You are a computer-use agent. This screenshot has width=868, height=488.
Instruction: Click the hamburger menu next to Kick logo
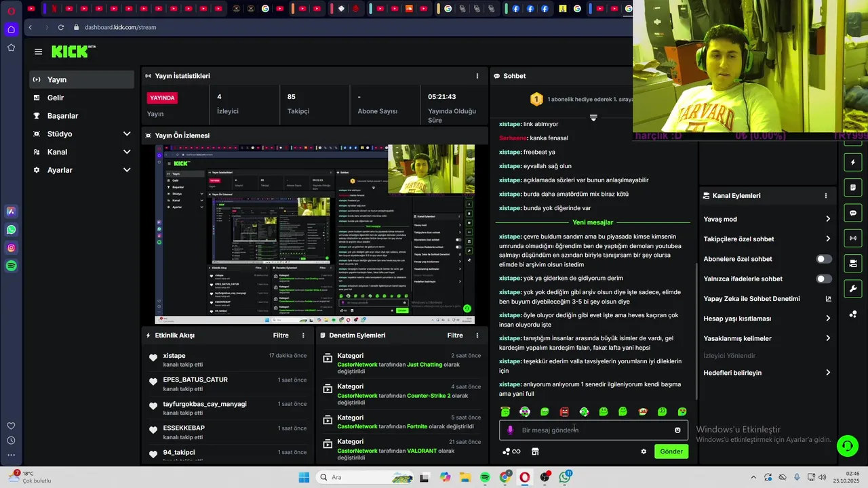pos(38,52)
